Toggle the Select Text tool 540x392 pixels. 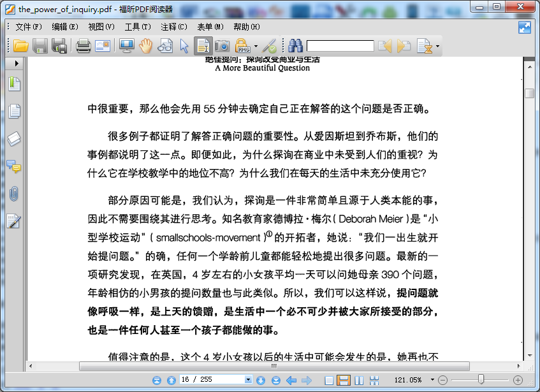(x=203, y=46)
